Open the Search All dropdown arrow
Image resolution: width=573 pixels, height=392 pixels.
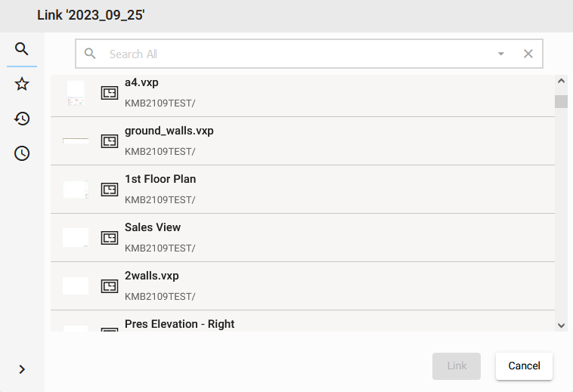pos(500,54)
